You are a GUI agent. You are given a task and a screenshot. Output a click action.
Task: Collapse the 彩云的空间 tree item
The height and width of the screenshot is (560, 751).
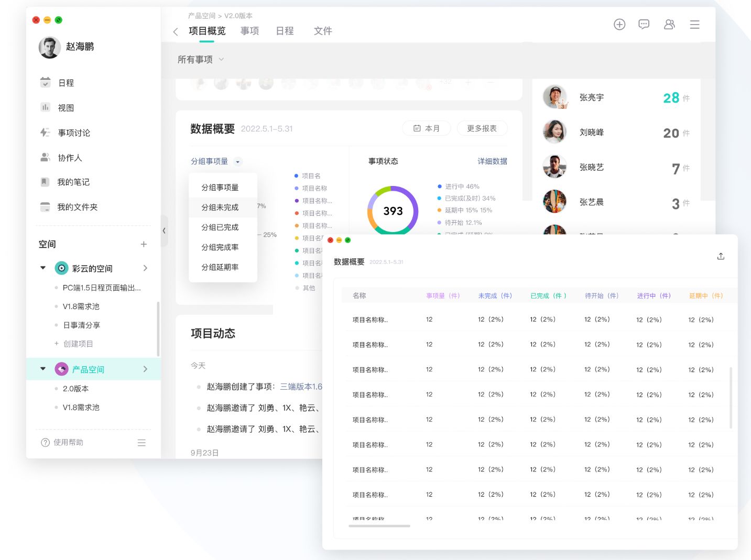(43, 268)
